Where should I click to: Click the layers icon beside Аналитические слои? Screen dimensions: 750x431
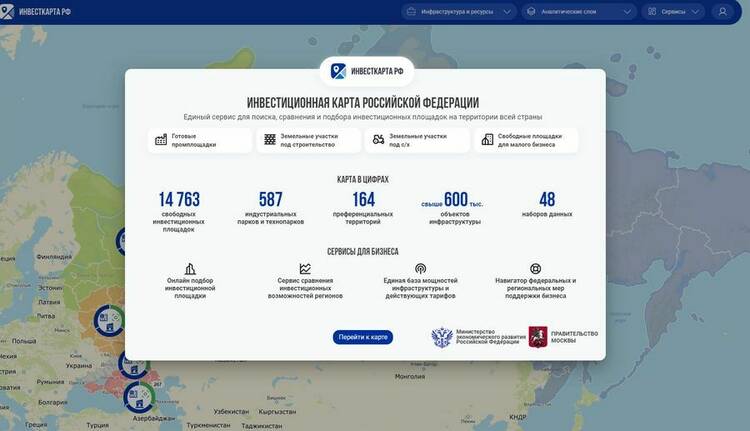pyautogui.click(x=531, y=11)
